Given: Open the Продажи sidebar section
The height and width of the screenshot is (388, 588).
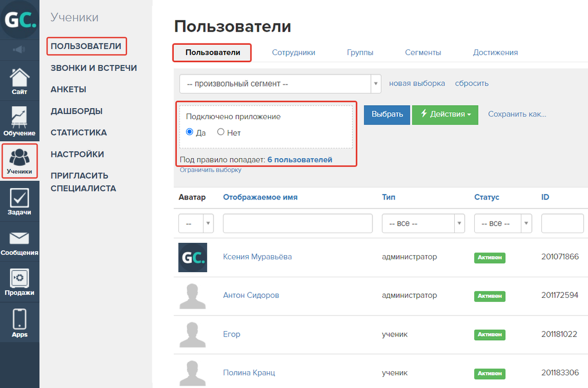Looking at the screenshot, I should pyautogui.click(x=19, y=282).
